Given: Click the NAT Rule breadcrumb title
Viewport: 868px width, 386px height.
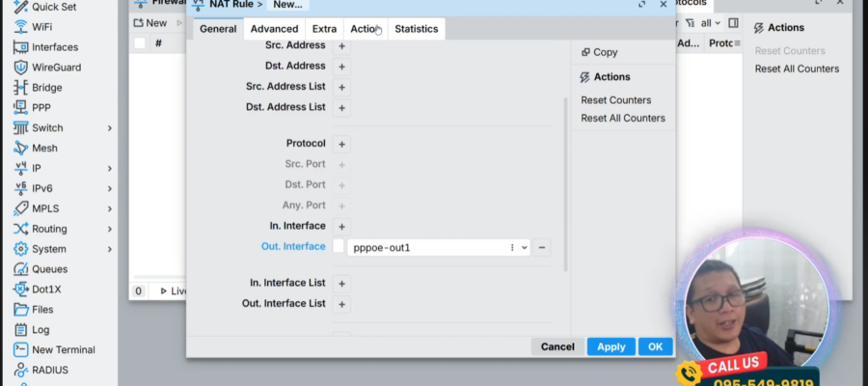Looking at the screenshot, I should (231, 5).
